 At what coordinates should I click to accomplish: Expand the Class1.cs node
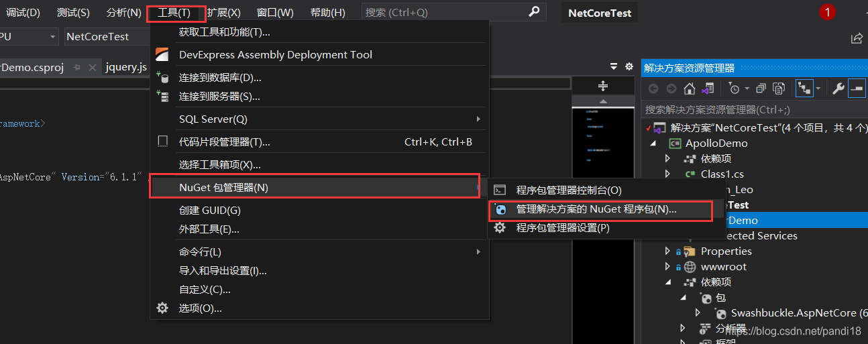coord(667,174)
